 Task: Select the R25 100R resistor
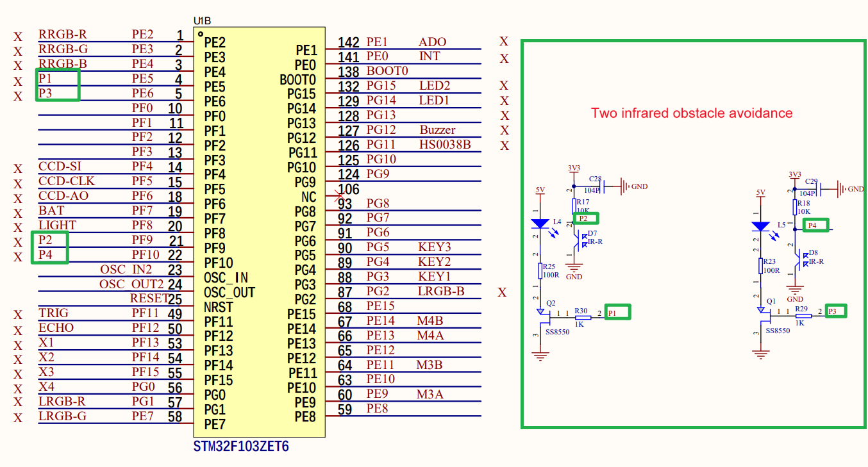click(540, 271)
